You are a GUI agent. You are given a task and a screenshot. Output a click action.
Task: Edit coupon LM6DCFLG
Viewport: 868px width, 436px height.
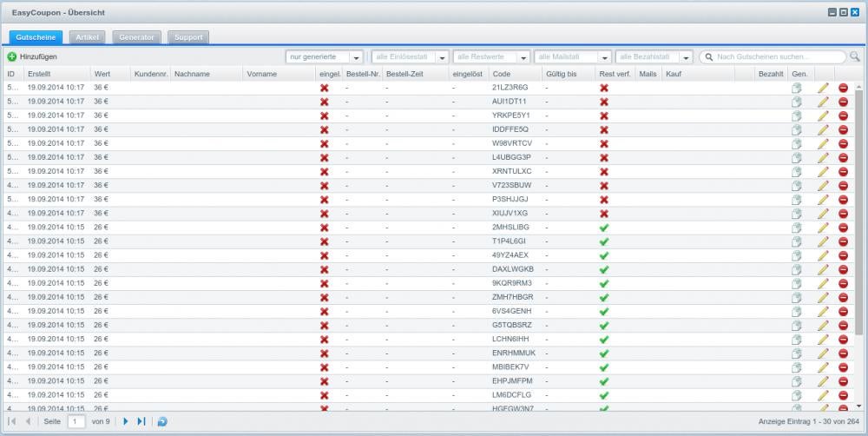pos(823,395)
